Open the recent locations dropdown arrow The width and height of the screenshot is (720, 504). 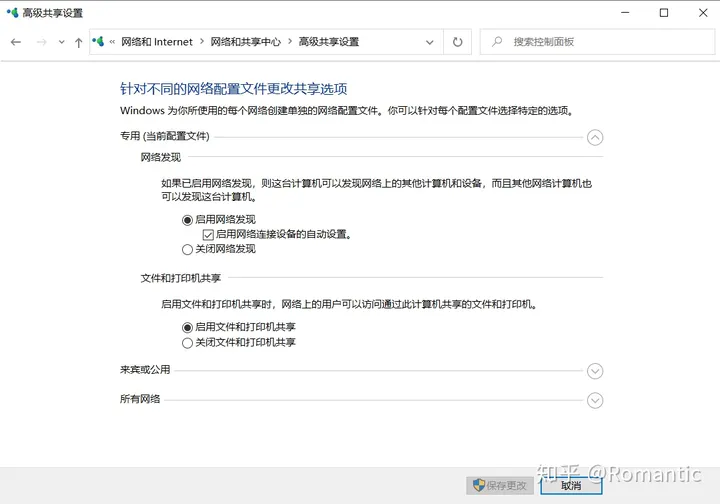pyautogui.click(x=62, y=42)
